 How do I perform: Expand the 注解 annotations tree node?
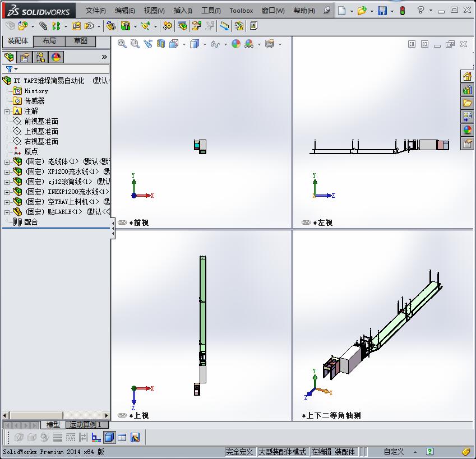7,112
